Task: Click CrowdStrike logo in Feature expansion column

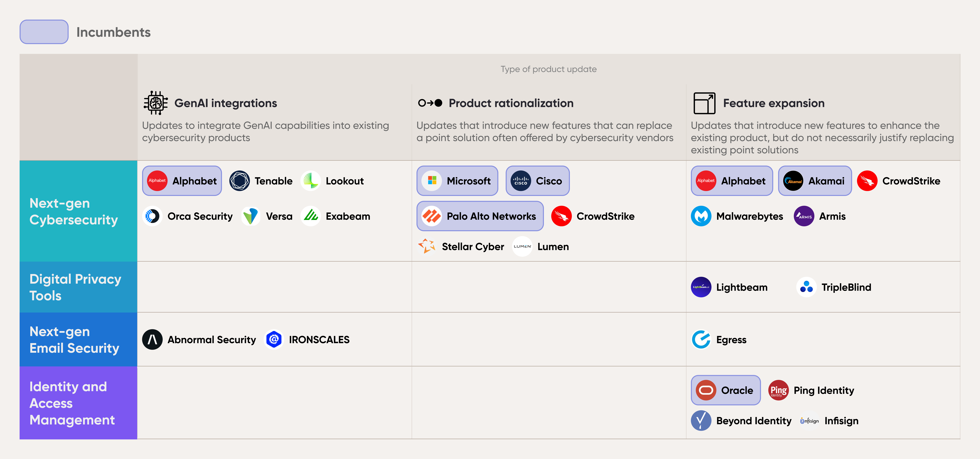Action: click(x=867, y=181)
